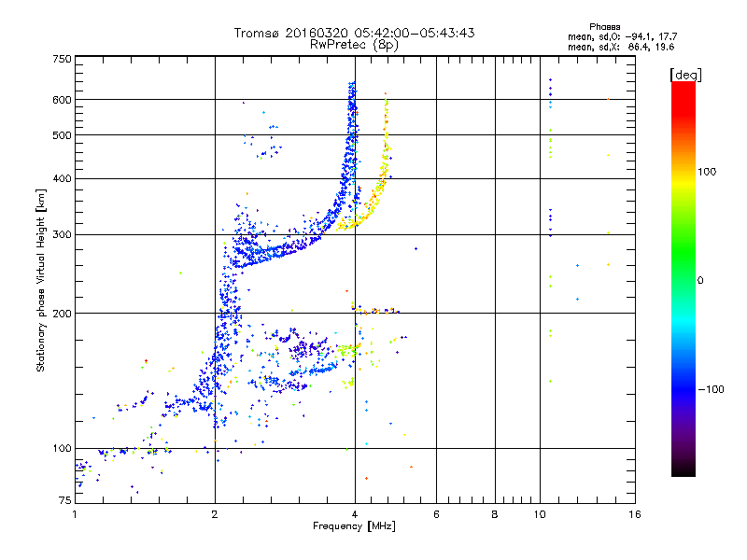Click the y-axis tick label "600"

click(x=62, y=100)
